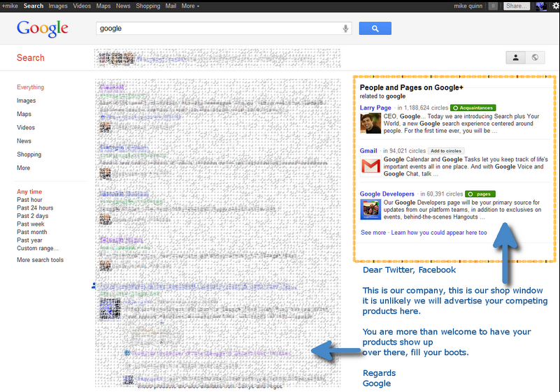Select Past 2 days filter
Screen dimensions: 560x392
32,216
